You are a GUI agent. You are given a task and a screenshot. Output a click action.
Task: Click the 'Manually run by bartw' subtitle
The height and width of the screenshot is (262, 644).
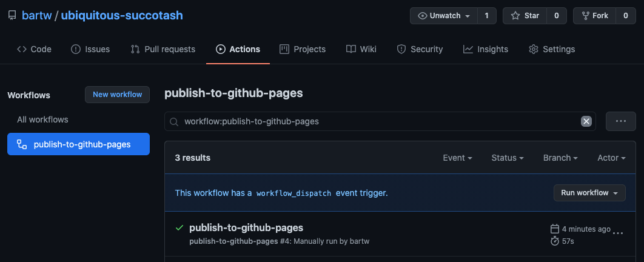(x=332, y=241)
